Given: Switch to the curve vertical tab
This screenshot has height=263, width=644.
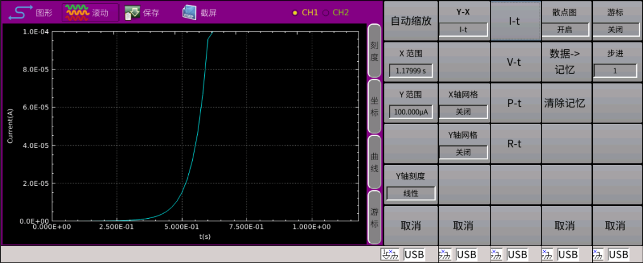Looking at the screenshot, I should [374, 162].
